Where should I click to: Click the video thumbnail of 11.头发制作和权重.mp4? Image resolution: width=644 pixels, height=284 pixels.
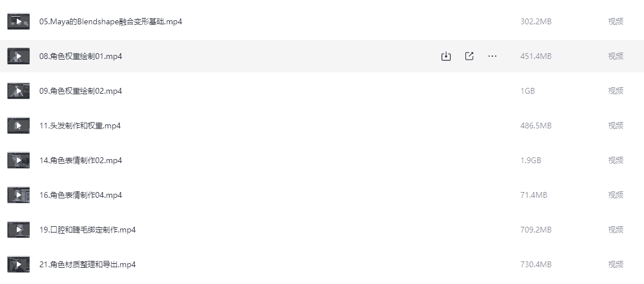click(19, 126)
